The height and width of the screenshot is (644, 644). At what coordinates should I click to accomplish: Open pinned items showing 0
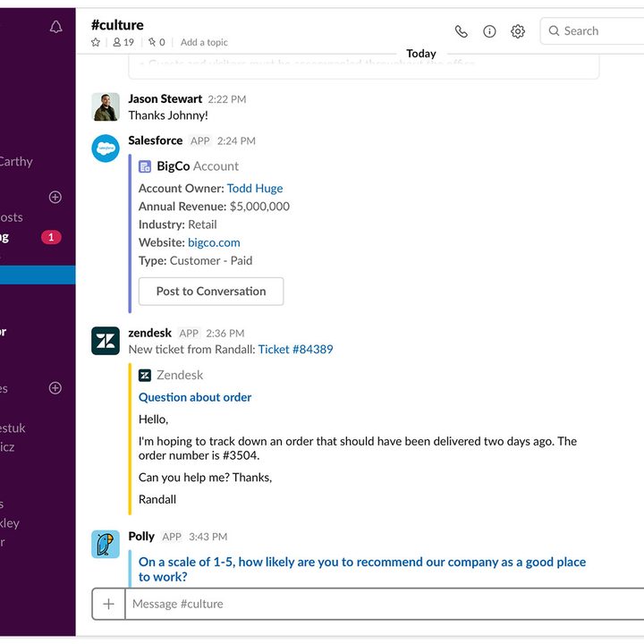(x=157, y=42)
